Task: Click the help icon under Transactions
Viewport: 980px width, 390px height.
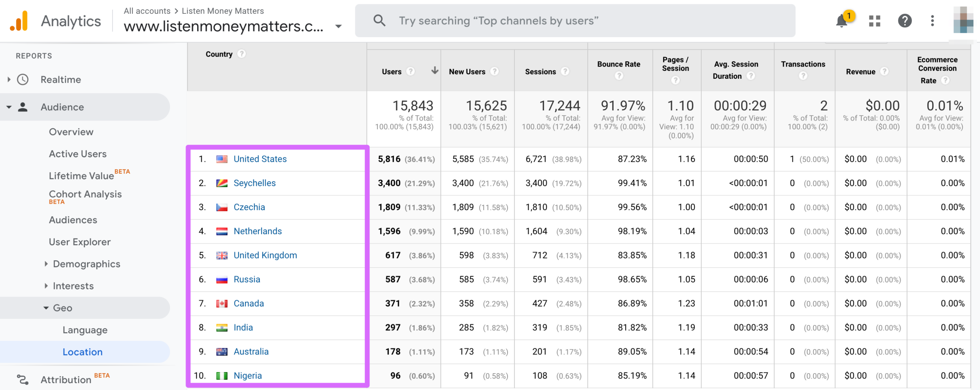Action: click(x=803, y=76)
